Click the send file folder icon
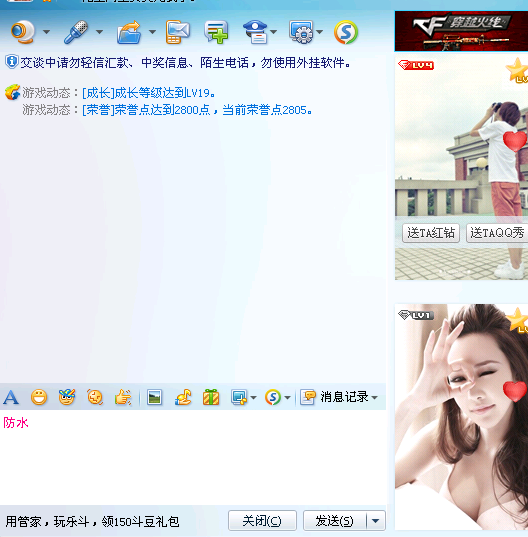 [129, 32]
